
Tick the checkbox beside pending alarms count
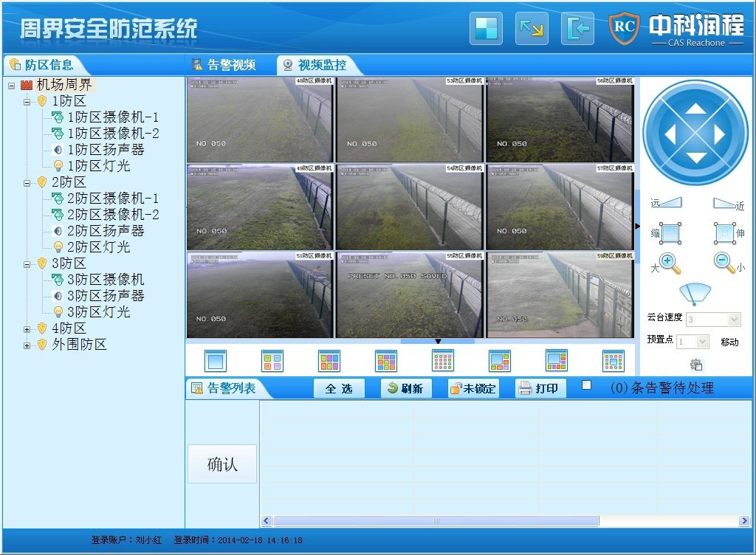586,385
